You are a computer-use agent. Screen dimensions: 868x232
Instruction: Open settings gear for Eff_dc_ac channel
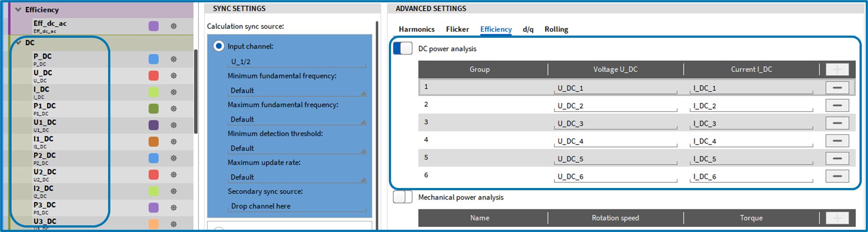174,26
